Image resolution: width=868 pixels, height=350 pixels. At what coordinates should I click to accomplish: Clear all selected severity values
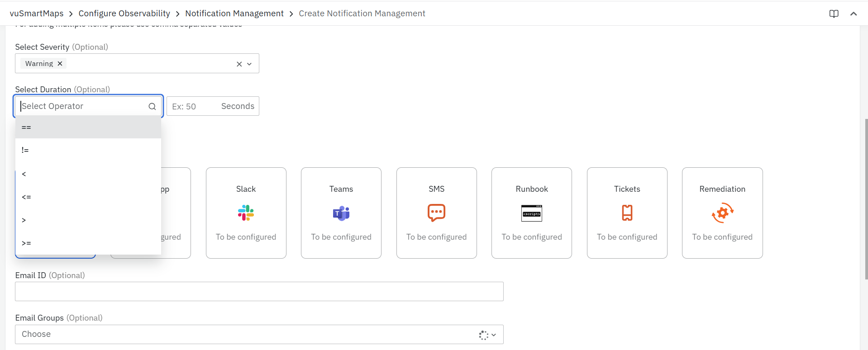point(239,64)
